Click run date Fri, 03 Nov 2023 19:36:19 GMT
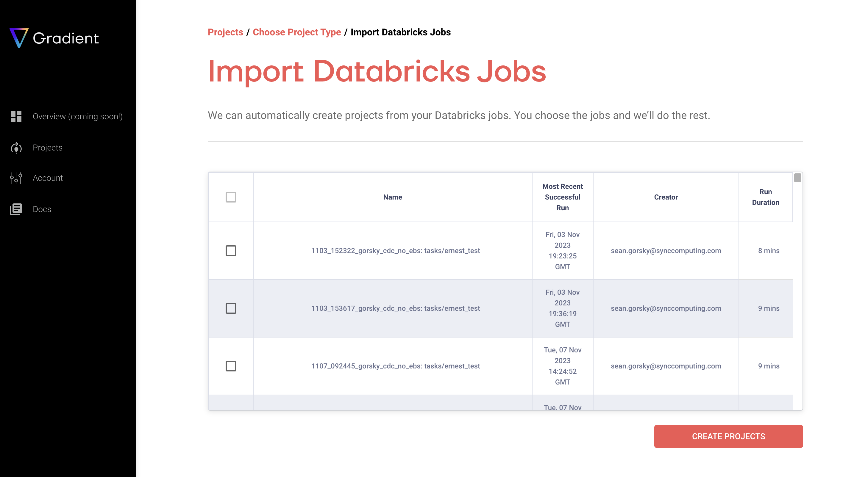The height and width of the screenshot is (477, 868). [562, 308]
